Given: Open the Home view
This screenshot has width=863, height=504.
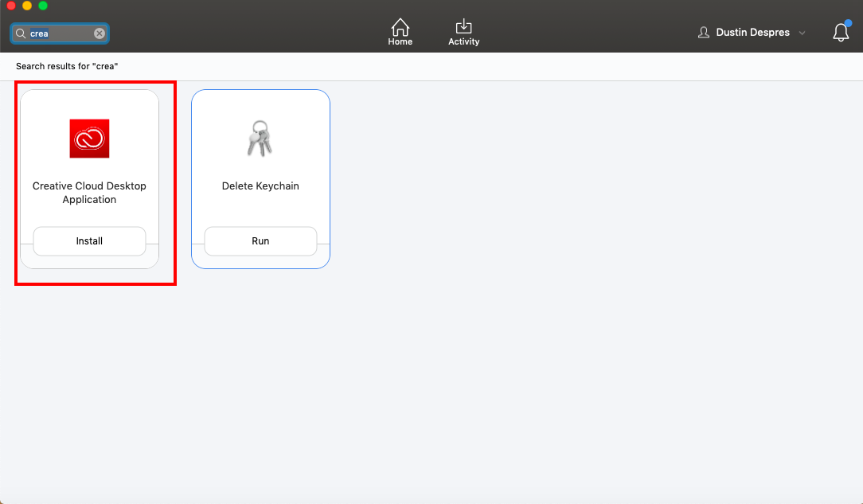Looking at the screenshot, I should pos(400,32).
